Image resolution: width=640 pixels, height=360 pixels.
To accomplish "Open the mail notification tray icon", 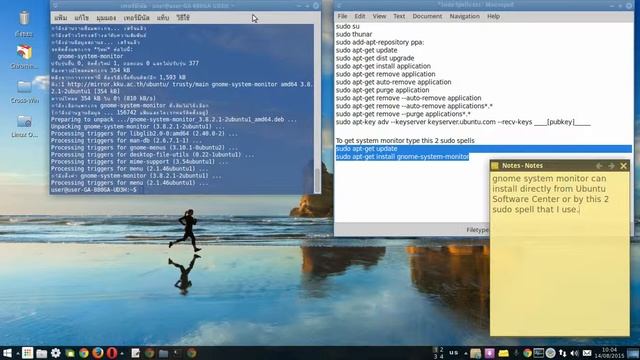I will pos(587,353).
